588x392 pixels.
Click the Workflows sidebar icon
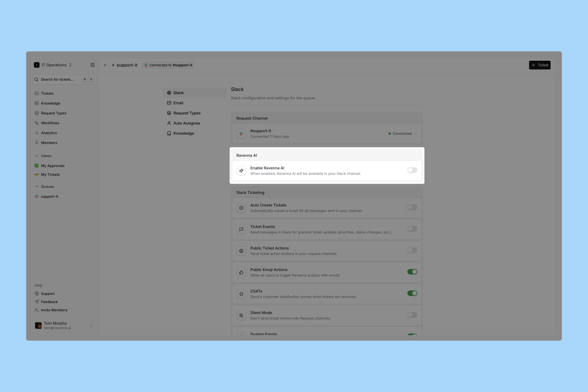click(x=37, y=123)
